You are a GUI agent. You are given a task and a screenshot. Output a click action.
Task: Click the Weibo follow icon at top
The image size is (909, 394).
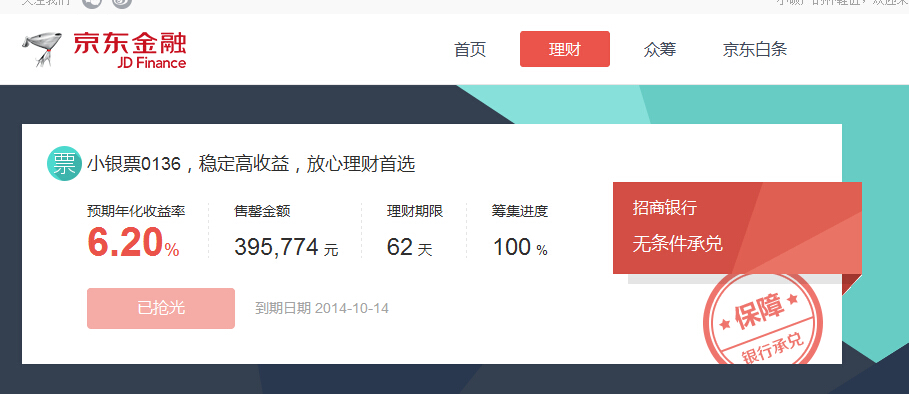[x=122, y=3]
